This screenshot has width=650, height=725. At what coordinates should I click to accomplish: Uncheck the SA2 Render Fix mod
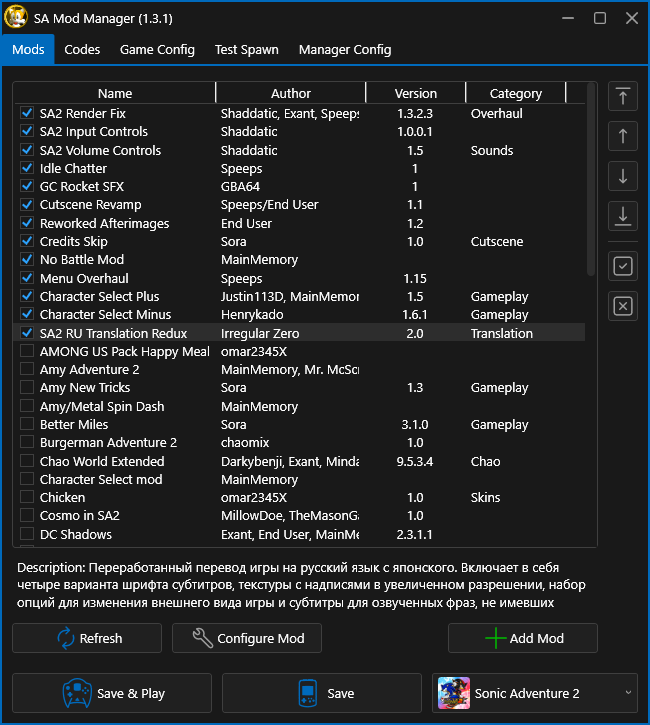pos(27,113)
